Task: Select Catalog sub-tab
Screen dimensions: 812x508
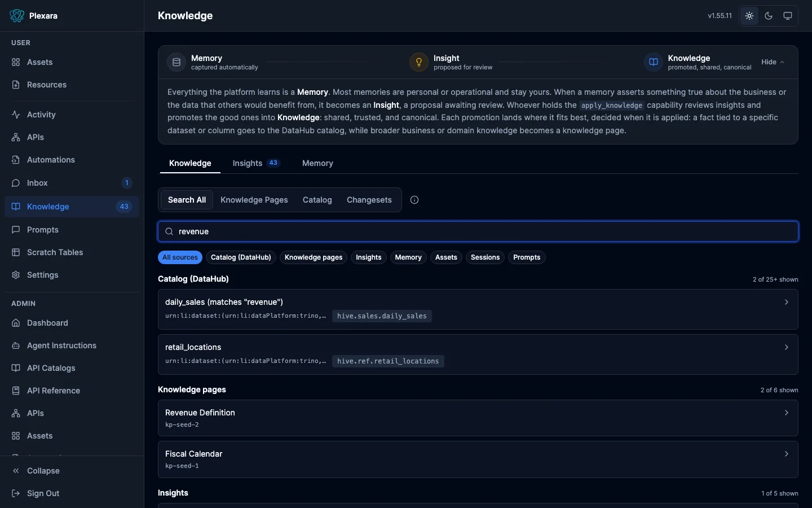Action: click(x=317, y=200)
